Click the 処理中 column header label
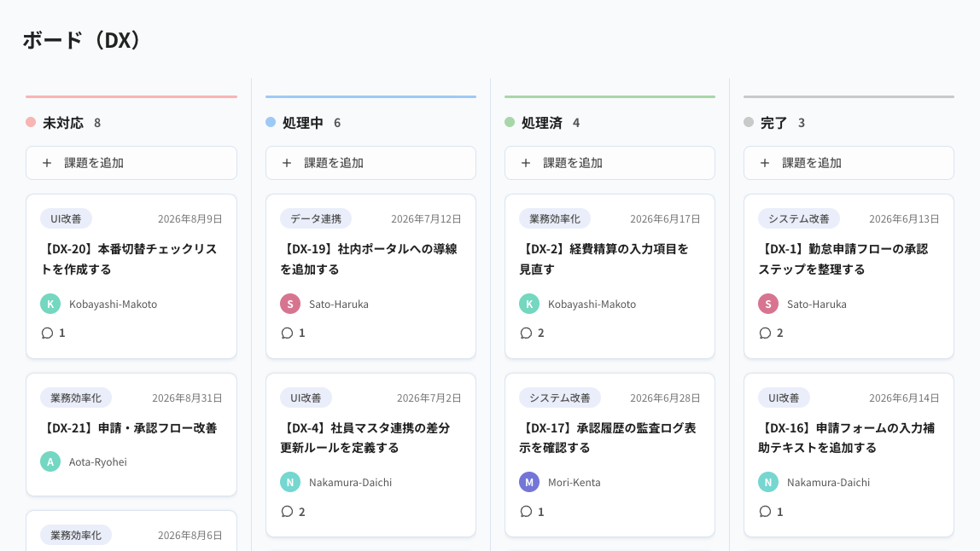This screenshot has height=551, width=980. [x=302, y=123]
